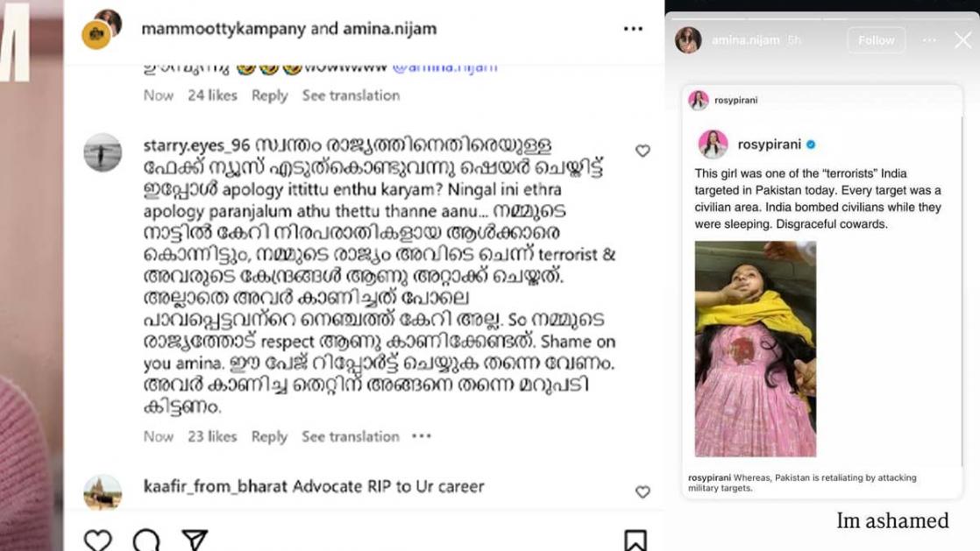980x551 pixels.
Task: Open post options three-dot menu
Action: pyautogui.click(x=633, y=29)
